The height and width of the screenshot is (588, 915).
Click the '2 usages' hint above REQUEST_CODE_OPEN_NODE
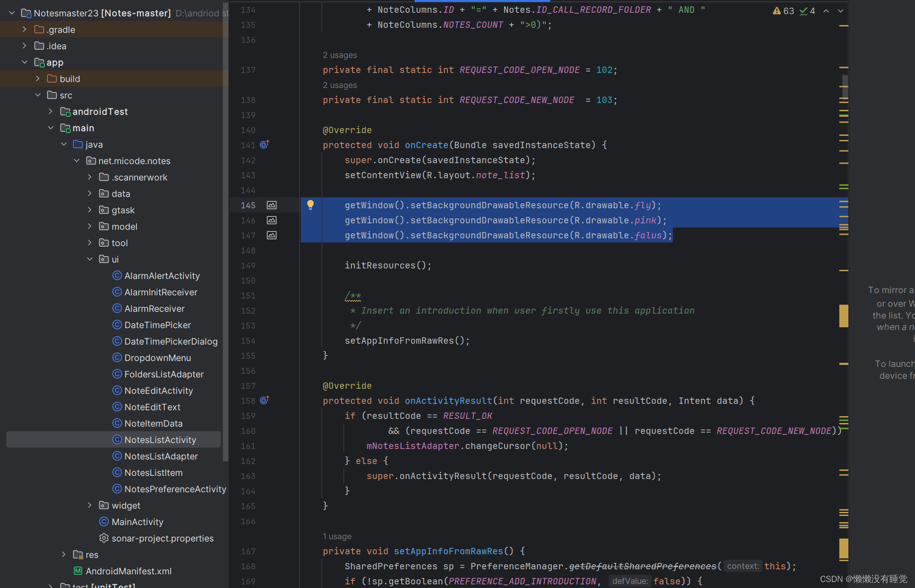tap(340, 55)
